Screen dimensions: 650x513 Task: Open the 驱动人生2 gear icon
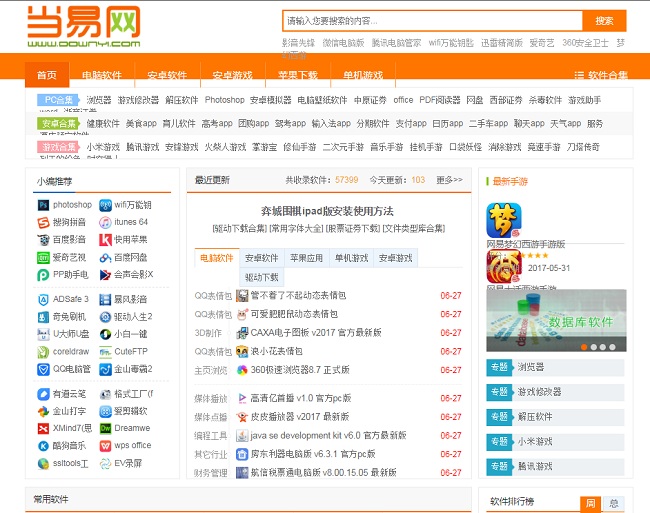tap(105, 317)
